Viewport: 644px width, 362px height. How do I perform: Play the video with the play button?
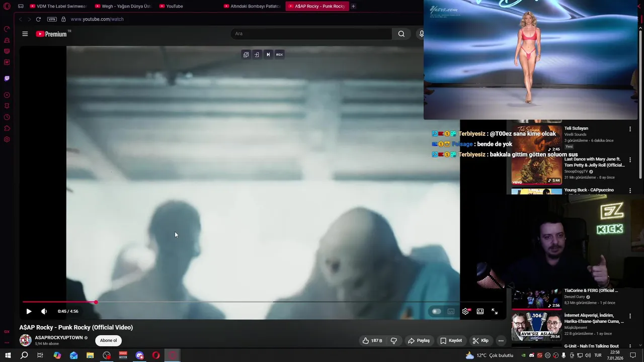point(29,311)
